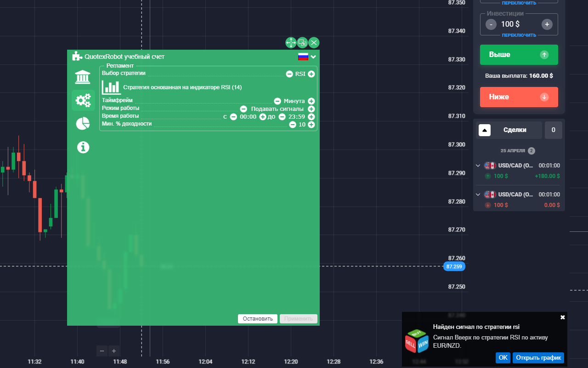Close the signal notification with X

pos(563,317)
